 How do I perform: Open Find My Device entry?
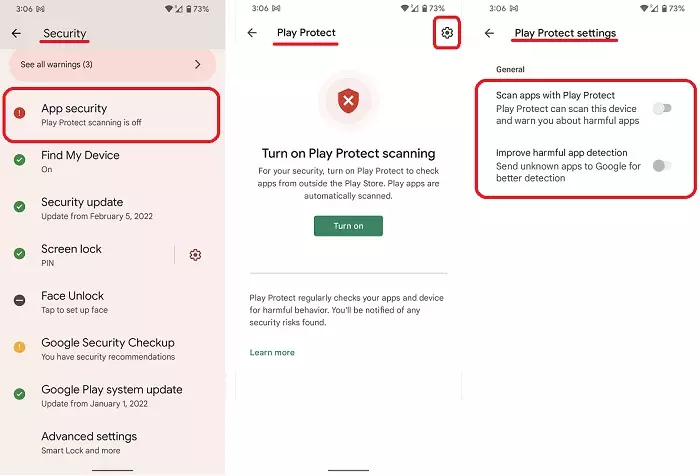tap(112, 162)
